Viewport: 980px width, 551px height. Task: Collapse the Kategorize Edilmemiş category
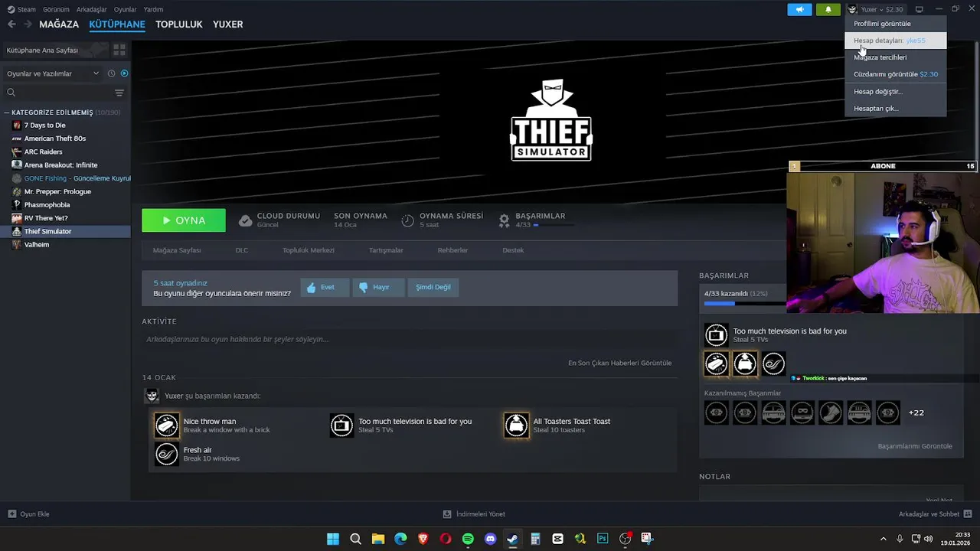pos(7,112)
